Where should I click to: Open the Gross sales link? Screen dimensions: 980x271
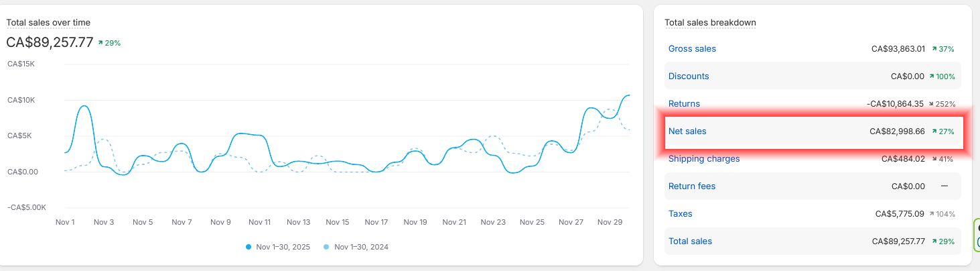(x=692, y=49)
